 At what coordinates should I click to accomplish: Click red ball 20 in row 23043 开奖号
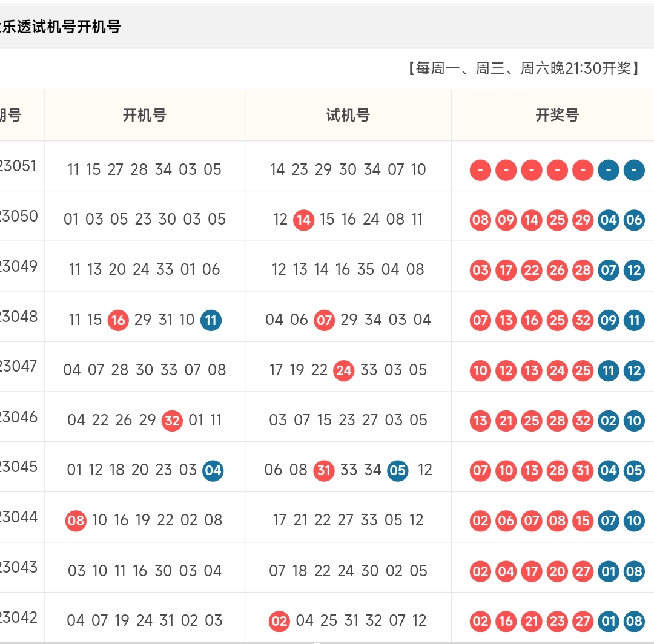[x=557, y=571]
